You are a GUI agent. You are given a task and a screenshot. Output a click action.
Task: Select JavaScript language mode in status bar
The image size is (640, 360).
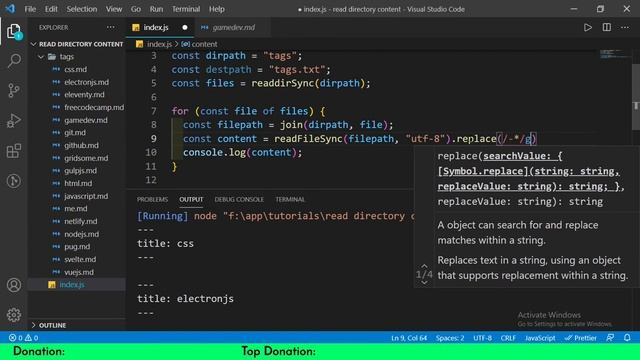540,338
